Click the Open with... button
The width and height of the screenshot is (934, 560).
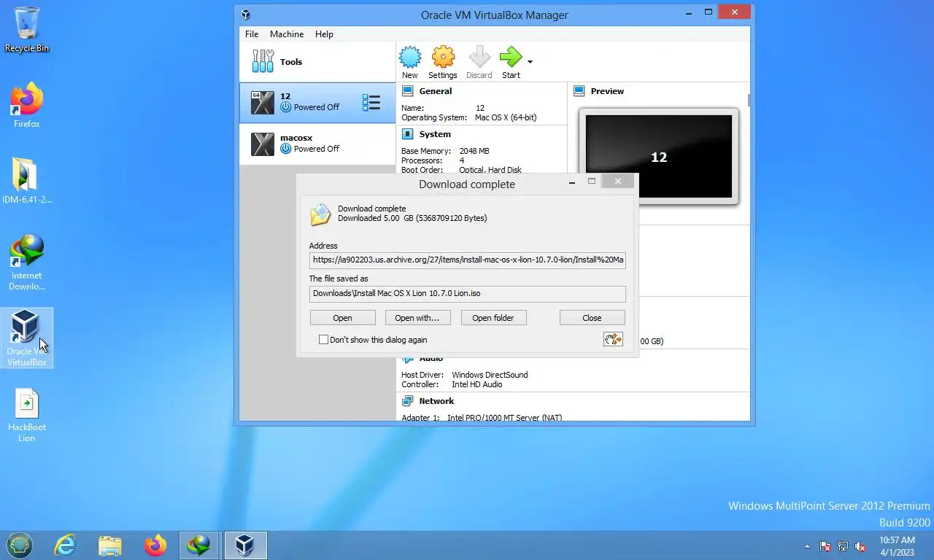[x=417, y=318]
